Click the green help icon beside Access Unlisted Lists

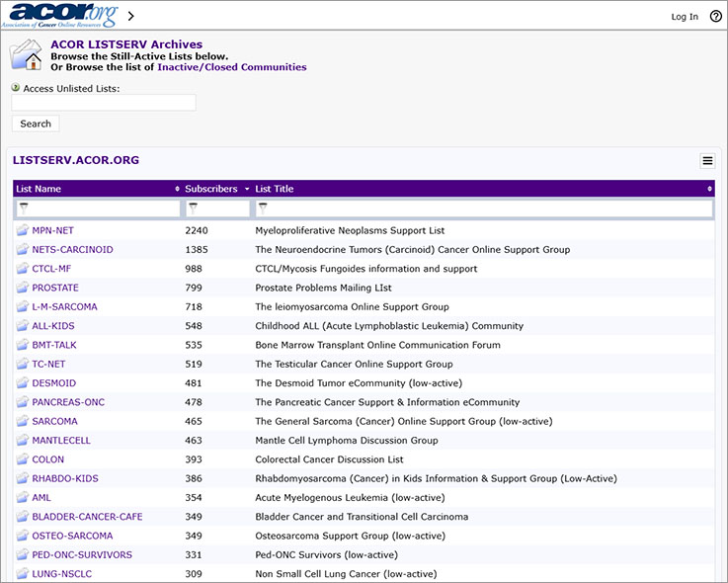pyautogui.click(x=16, y=87)
